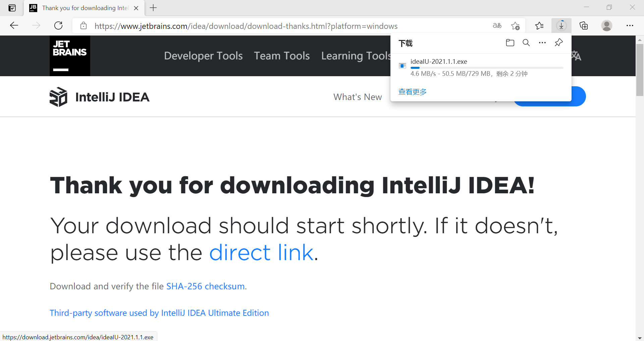Image resolution: width=644 pixels, height=341 pixels.
Task: Click the browser forward arrow
Action: (36, 26)
